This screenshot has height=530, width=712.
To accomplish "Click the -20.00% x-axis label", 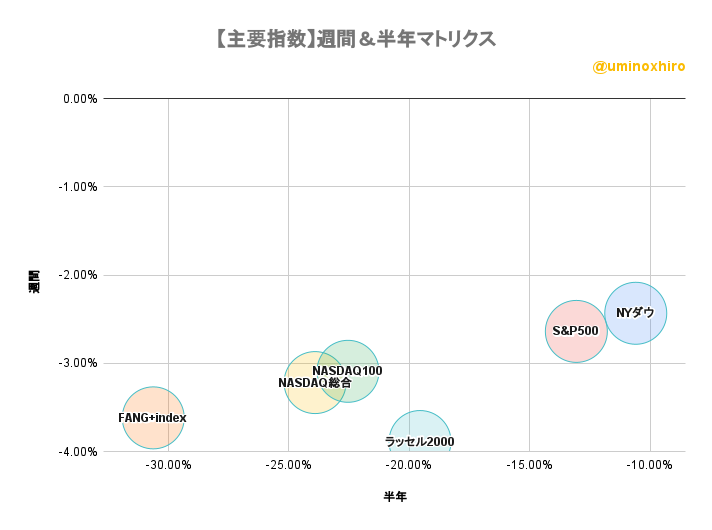I will [x=409, y=465].
